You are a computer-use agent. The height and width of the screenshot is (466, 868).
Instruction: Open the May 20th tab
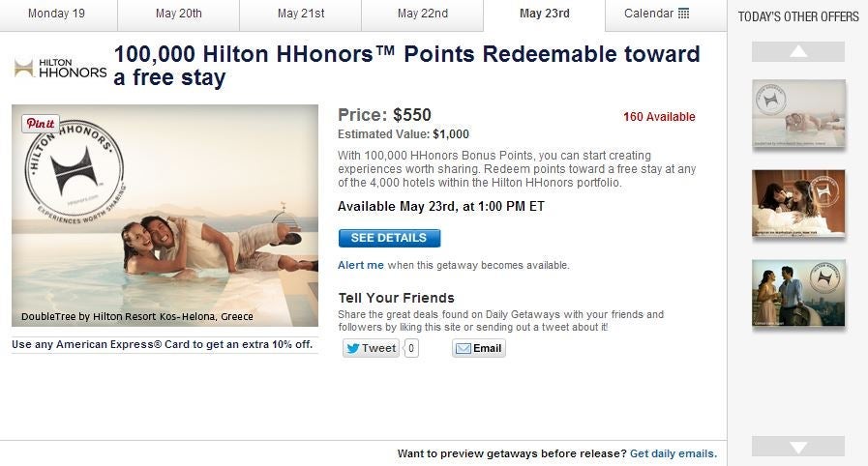pyautogui.click(x=178, y=14)
